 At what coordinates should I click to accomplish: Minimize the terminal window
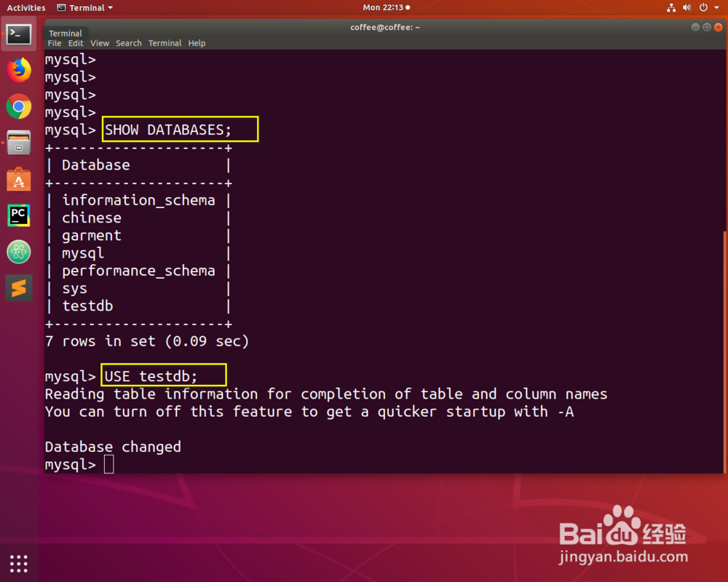point(695,27)
